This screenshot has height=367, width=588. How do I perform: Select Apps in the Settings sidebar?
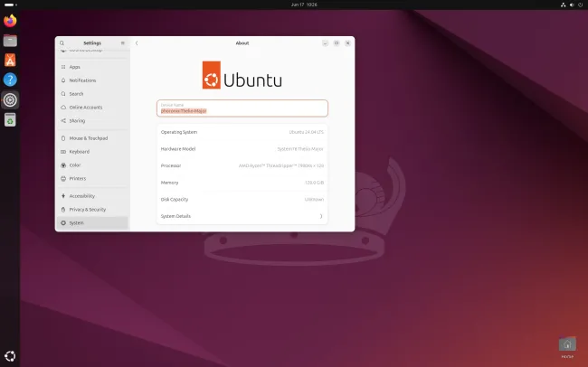75,67
